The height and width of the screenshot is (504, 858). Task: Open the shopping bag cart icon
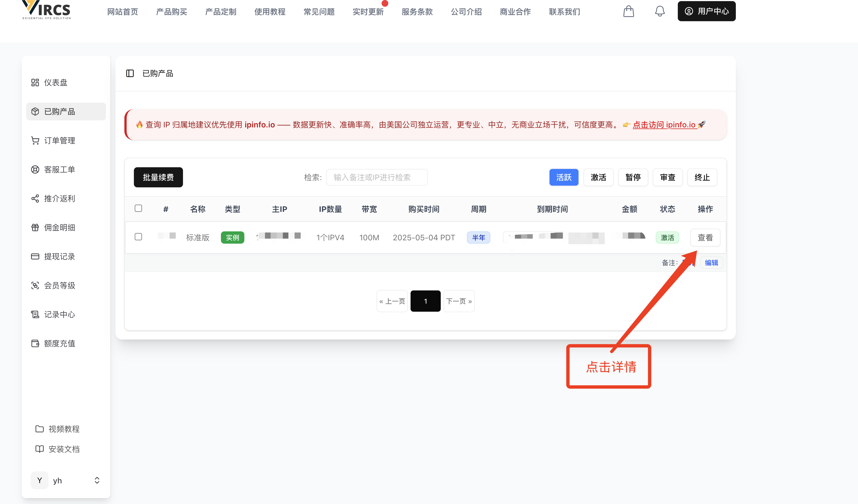pyautogui.click(x=628, y=11)
